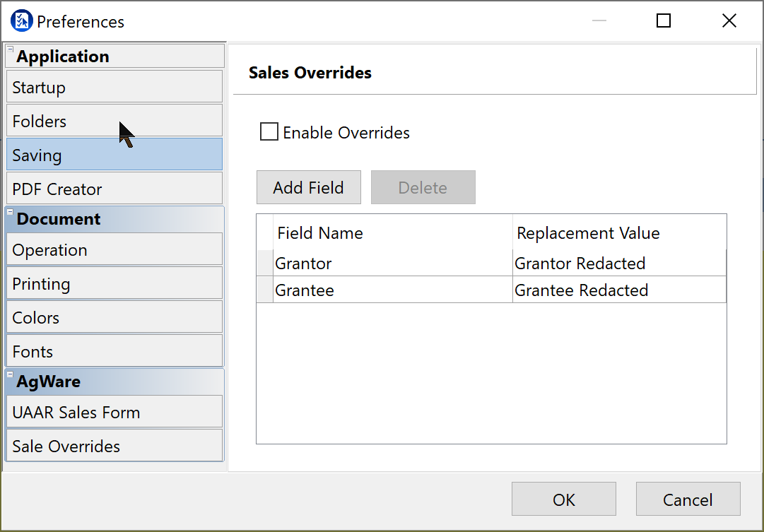Select Sale Overrides in sidebar
Screen dimensions: 764x532
pos(114,447)
